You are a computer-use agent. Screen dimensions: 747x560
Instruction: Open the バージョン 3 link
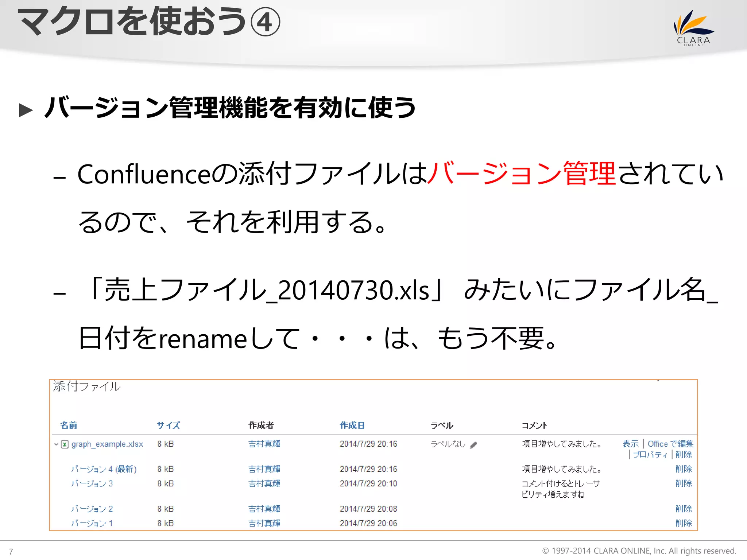[92, 484]
